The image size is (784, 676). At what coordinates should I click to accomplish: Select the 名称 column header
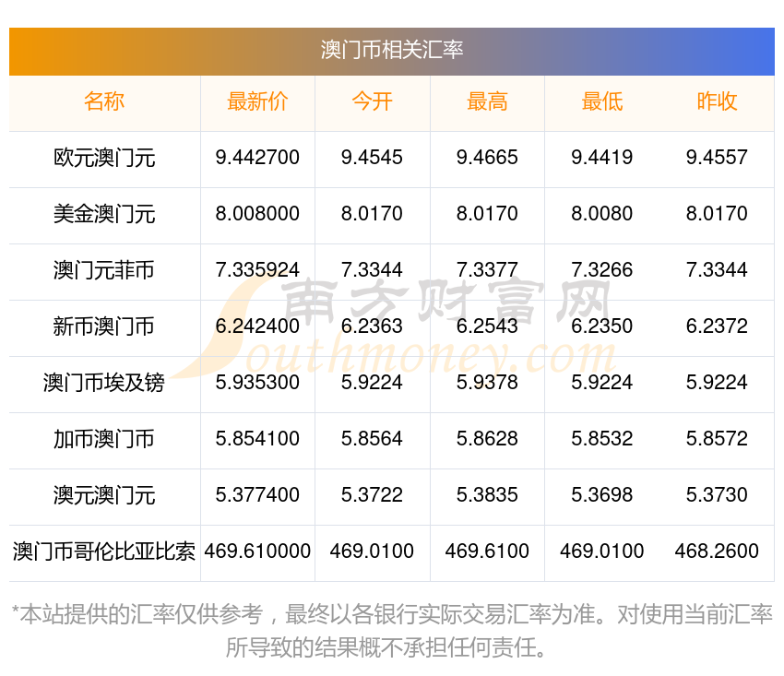pyautogui.click(x=104, y=101)
